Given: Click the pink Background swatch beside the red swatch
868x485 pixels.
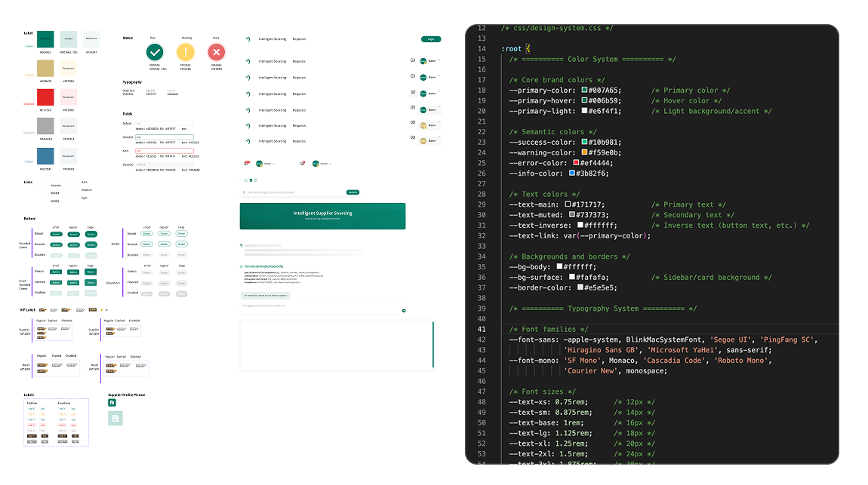Looking at the screenshot, I should coord(69,97).
